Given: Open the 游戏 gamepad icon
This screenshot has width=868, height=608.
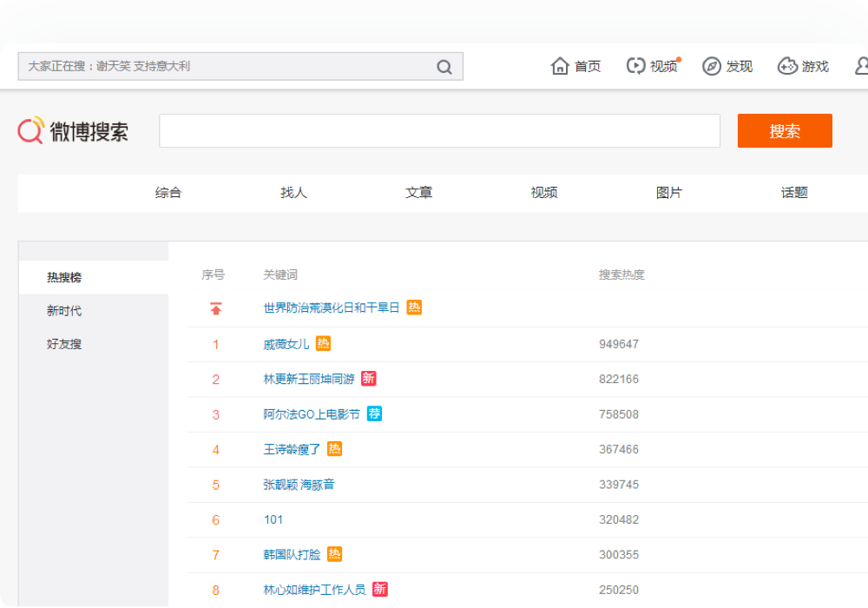Looking at the screenshot, I should click(x=787, y=66).
